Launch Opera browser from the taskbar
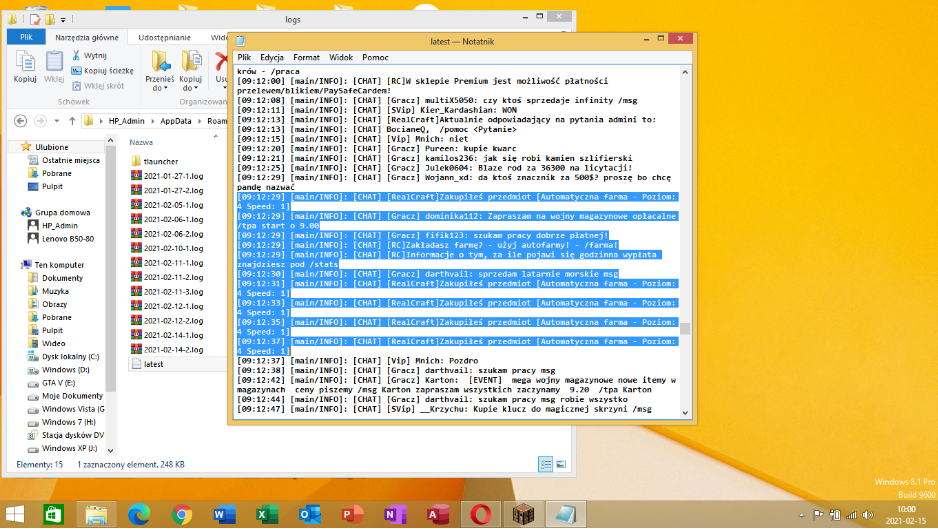This screenshot has width=938, height=529. (x=481, y=514)
